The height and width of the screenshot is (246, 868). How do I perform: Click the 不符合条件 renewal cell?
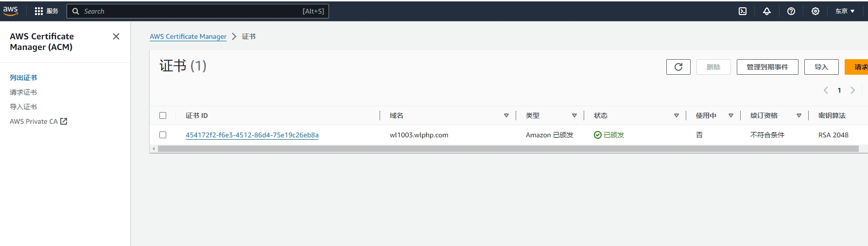(x=767, y=135)
